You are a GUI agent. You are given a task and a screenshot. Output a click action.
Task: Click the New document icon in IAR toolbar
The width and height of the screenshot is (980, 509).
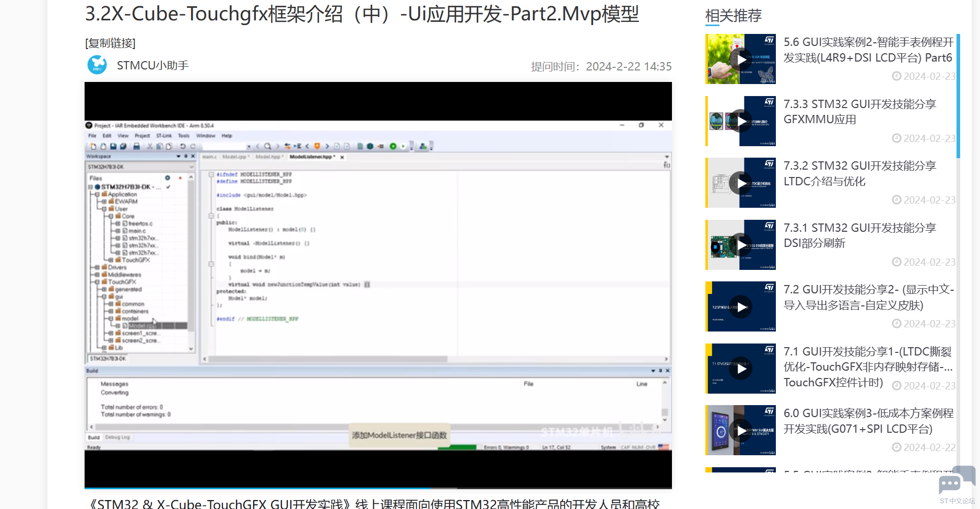pos(93,147)
